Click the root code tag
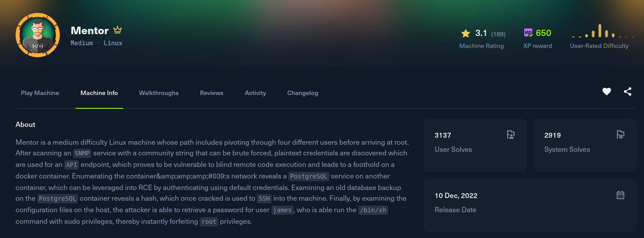 click(209, 222)
